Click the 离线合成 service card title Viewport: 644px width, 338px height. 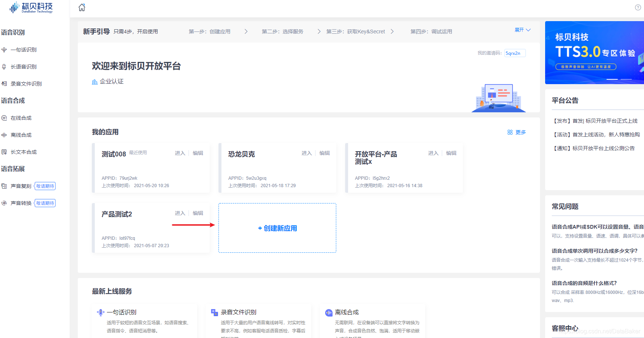(x=347, y=312)
